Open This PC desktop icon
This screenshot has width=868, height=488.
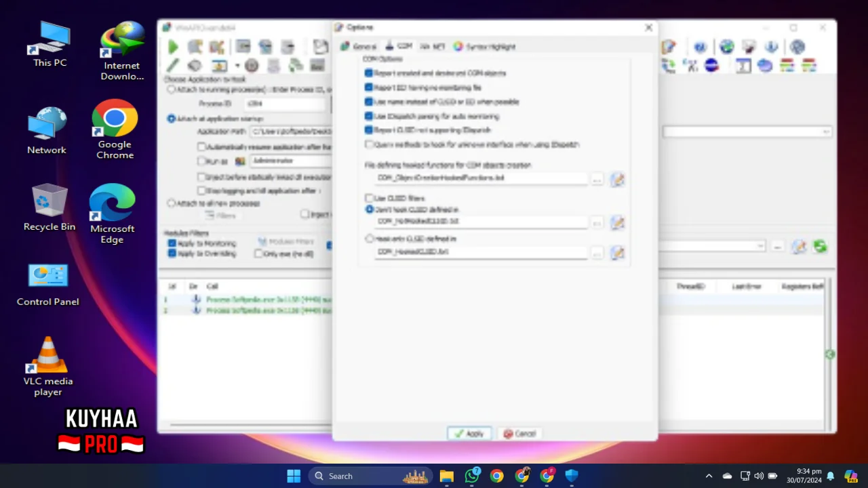click(x=50, y=44)
